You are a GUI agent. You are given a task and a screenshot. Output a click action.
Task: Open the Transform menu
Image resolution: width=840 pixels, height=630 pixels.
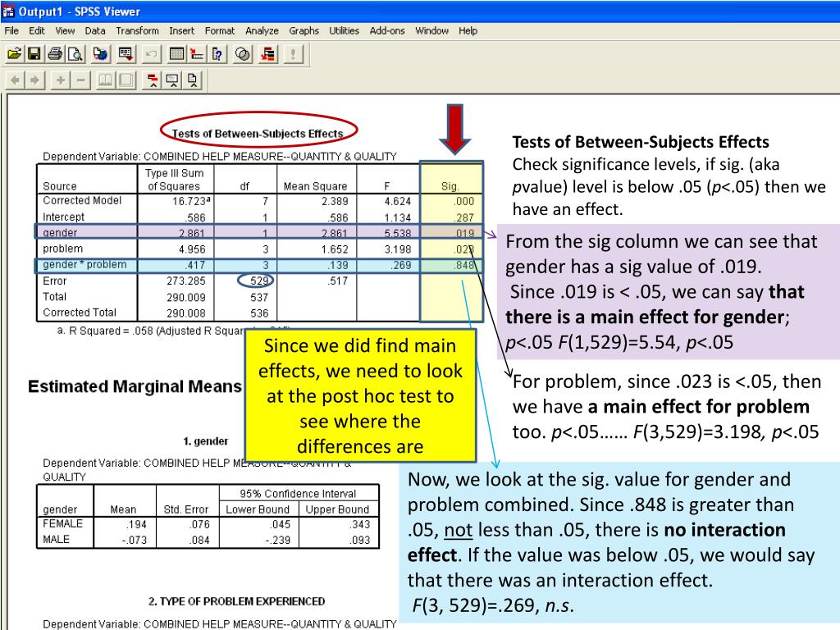pos(137,30)
